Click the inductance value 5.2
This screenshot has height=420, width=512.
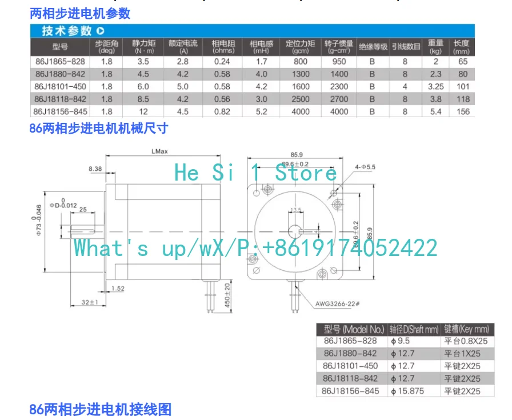pos(261,111)
